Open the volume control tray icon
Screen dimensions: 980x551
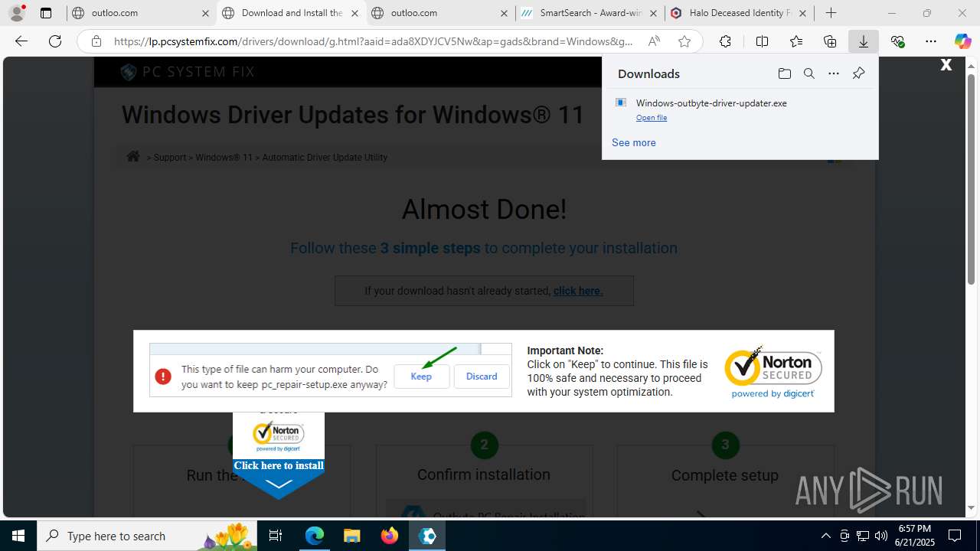pos(880,536)
